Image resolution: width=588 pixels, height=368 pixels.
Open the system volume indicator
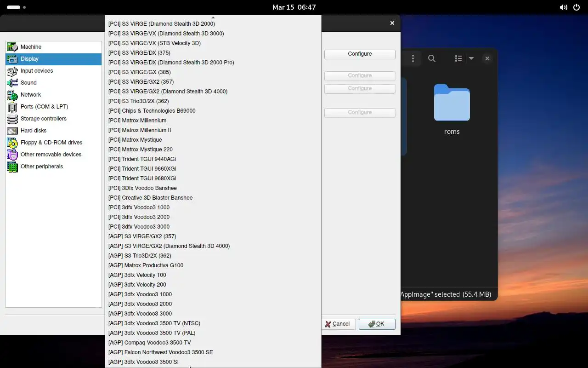coord(563,7)
